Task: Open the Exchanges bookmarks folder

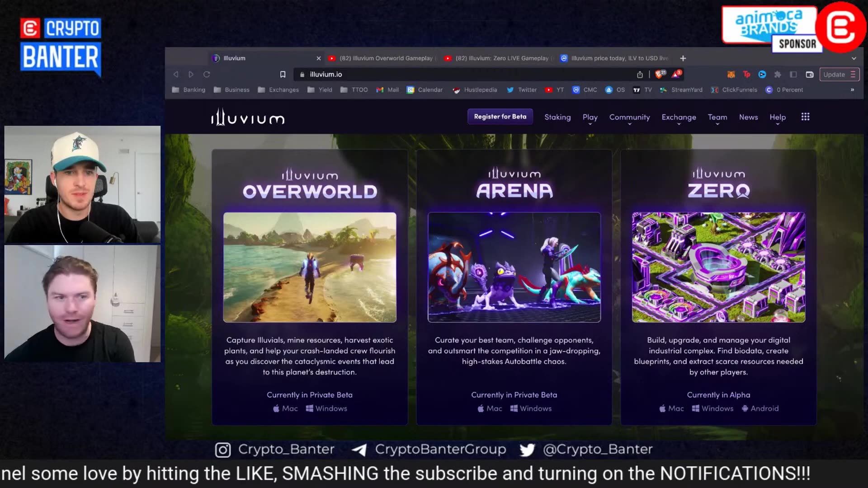Action: 278,90
